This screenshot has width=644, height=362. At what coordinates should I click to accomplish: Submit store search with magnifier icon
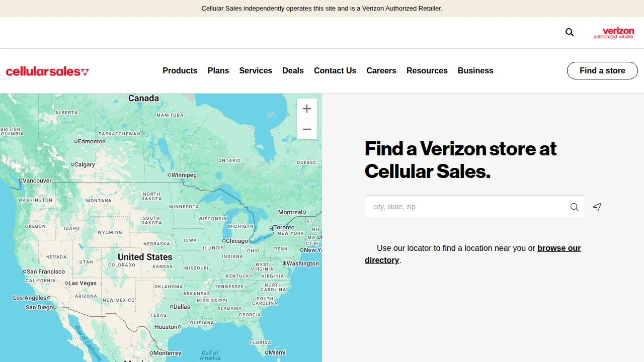click(x=574, y=207)
